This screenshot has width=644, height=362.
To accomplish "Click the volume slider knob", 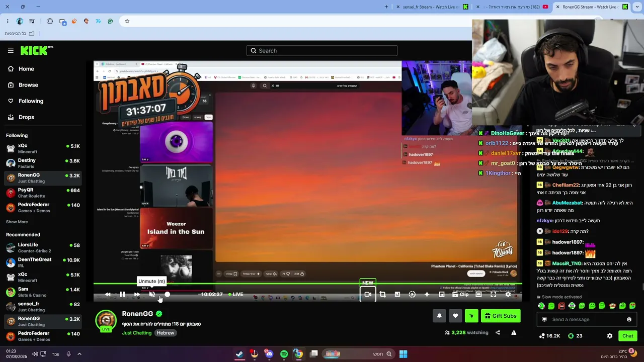I will pos(167,295).
